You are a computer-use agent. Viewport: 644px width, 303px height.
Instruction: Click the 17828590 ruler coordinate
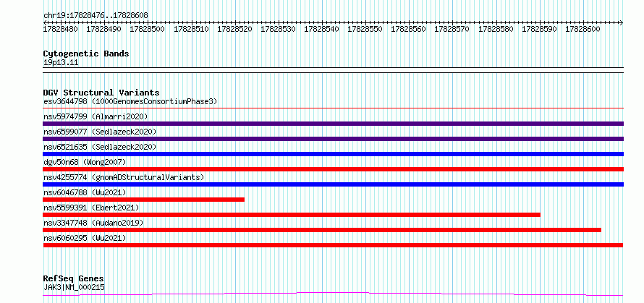[x=540, y=29]
